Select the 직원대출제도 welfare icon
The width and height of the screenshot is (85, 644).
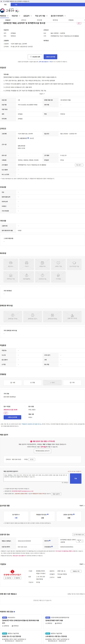[x=27, y=277]
